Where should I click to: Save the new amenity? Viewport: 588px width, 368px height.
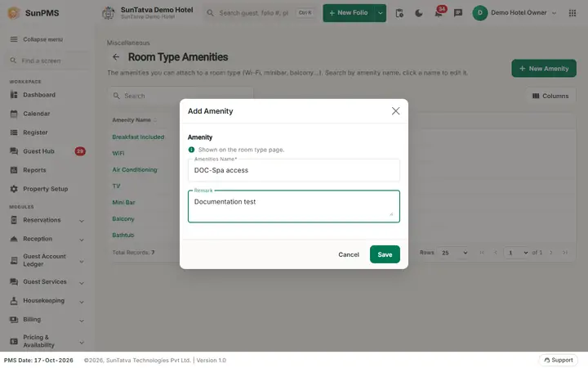pos(385,254)
